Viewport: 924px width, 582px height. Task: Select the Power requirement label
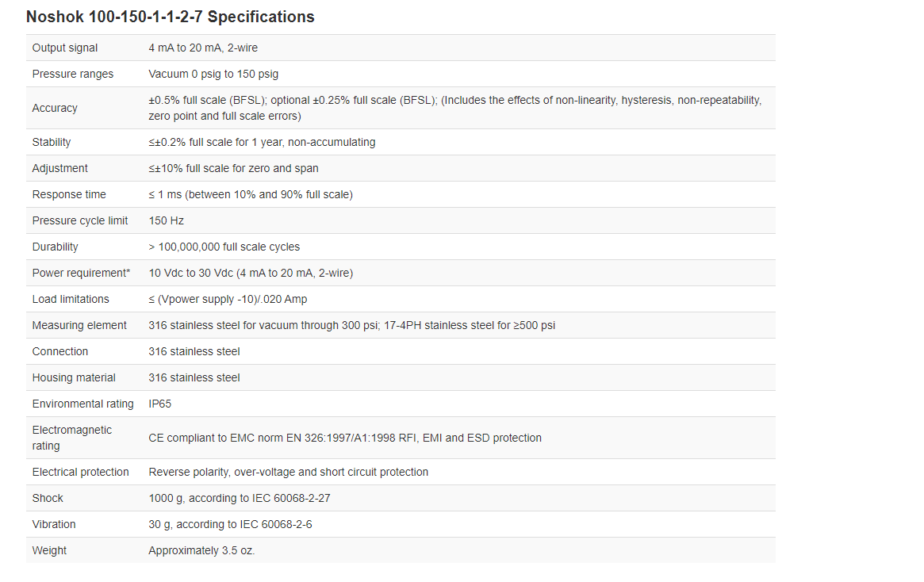[82, 273]
